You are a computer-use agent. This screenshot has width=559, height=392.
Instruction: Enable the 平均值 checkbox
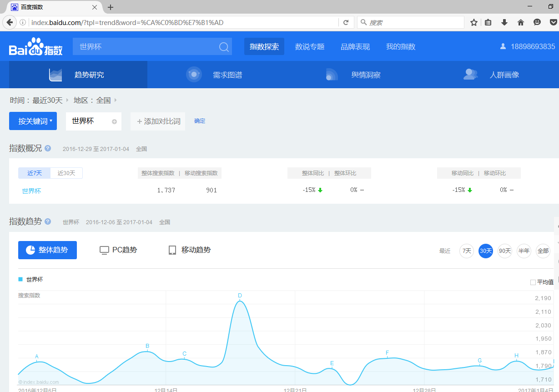(x=533, y=282)
